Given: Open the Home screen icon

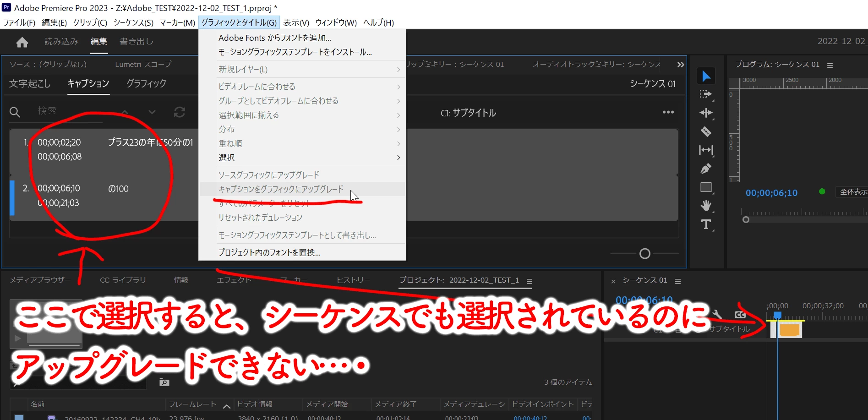Looking at the screenshot, I should 22,43.
